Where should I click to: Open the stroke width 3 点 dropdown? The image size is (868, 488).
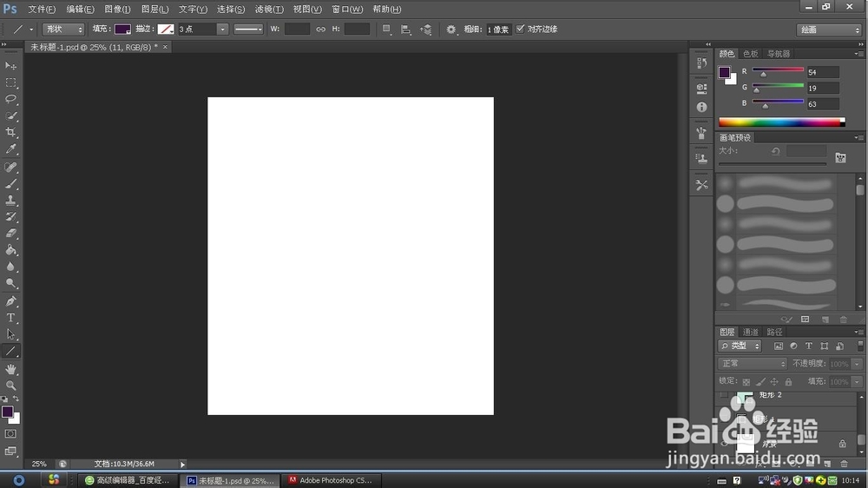[x=222, y=30]
